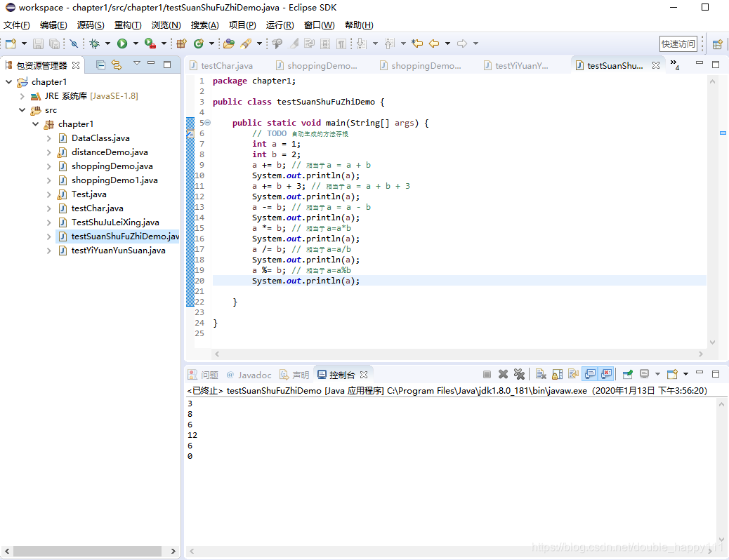The image size is (729, 560).
Task: Open Package Explorer view menu triangle
Action: pyautogui.click(x=137, y=63)
